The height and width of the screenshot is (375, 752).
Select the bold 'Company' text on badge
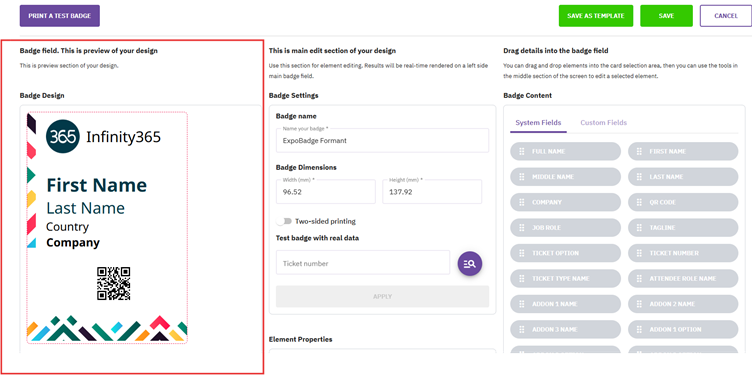coord(73,243)
